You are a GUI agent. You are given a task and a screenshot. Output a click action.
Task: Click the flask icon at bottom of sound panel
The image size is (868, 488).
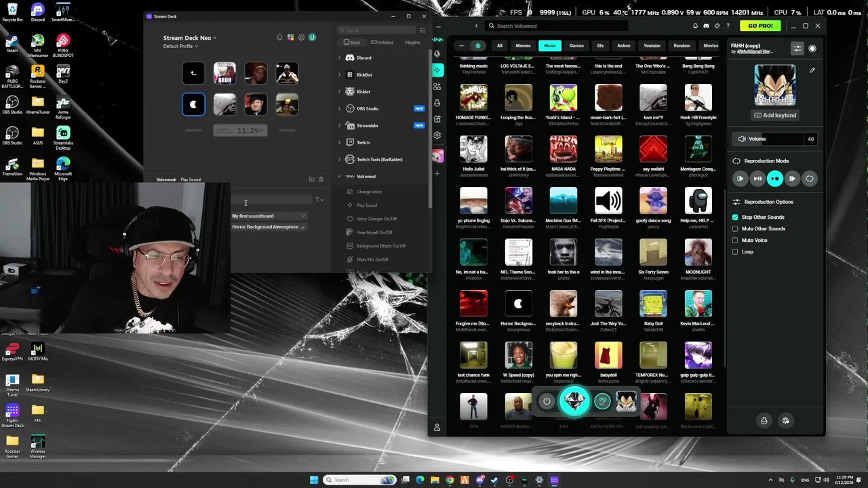pyautogui.click(x=764, y=420)
